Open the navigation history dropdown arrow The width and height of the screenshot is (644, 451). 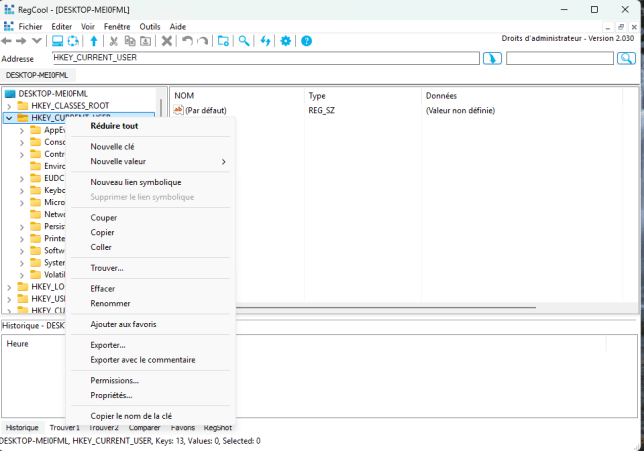click(37, 41)
